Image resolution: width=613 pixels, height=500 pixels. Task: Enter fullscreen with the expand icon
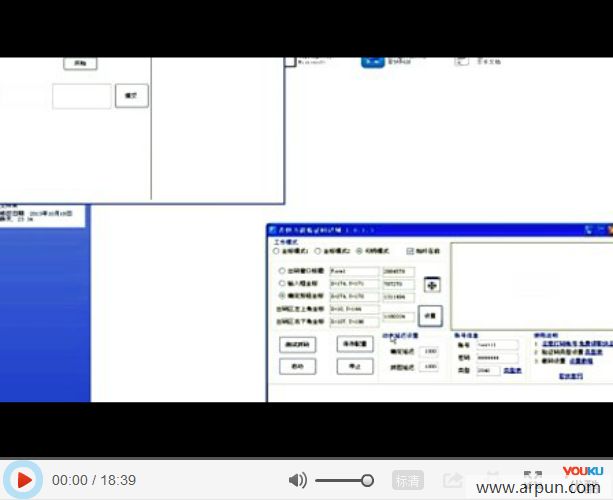[533, 478]
